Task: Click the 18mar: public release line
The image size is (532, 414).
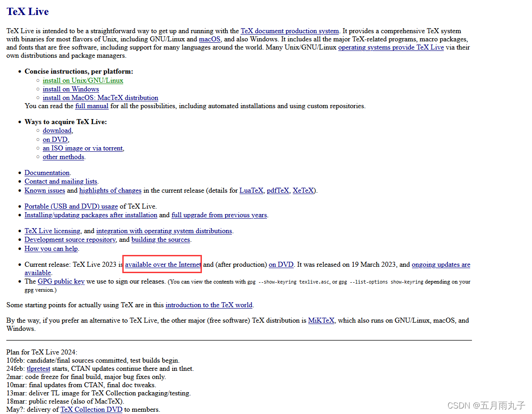Action: (65, 401)
